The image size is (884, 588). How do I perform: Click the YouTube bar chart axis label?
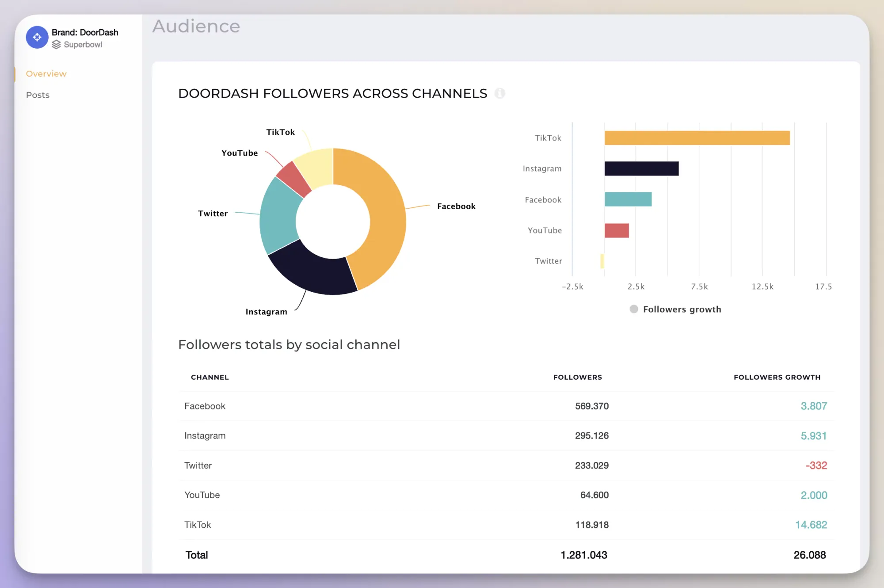pyautogui.click(x=545, y=230)
